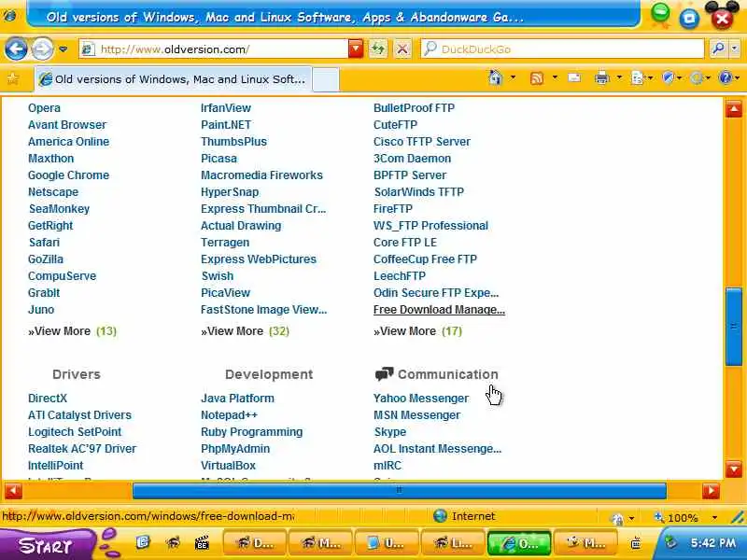The image size is (747, 560).
Task: Open the Communication category heading
Action: (x=448, y=374)
